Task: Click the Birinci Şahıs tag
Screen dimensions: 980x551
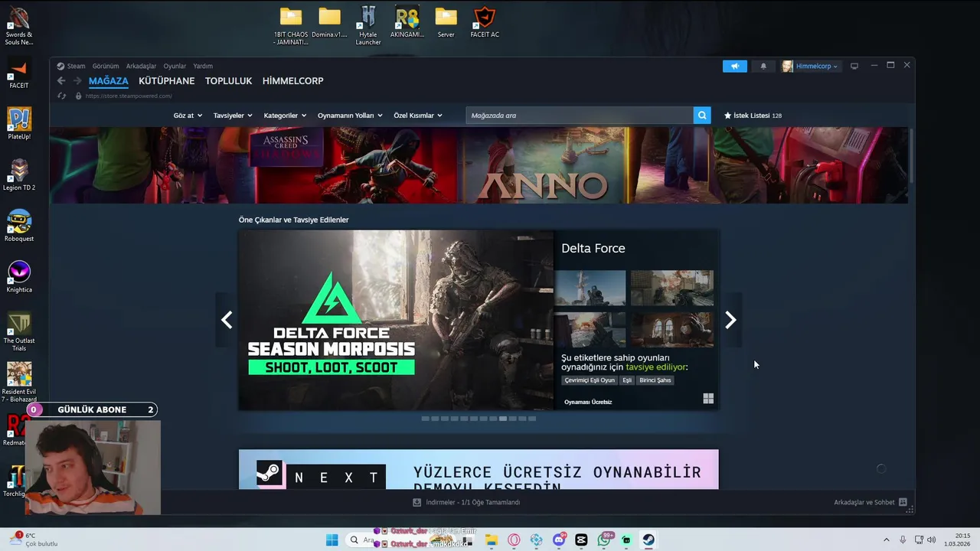Action: [x=655, y=380]
